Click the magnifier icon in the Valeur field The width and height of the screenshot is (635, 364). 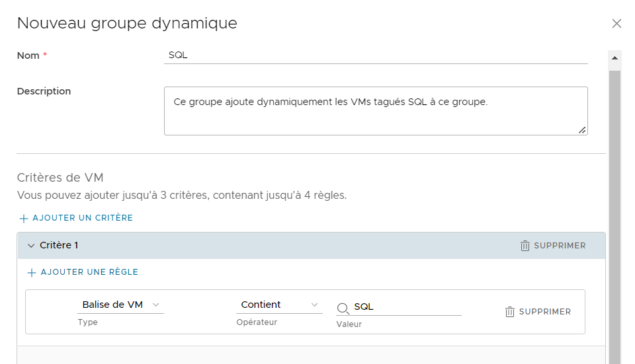click(x=343, y=308)
